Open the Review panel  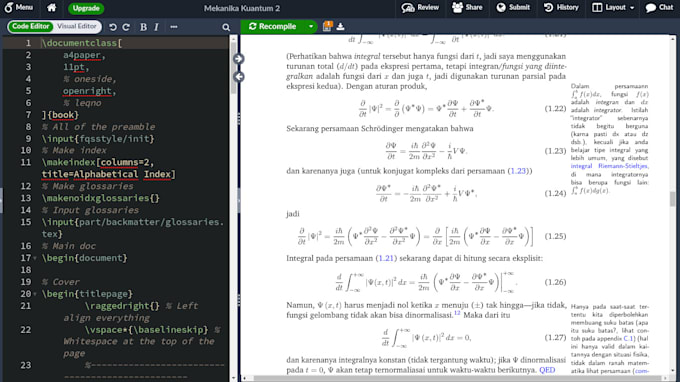click(x=420, y=7)
